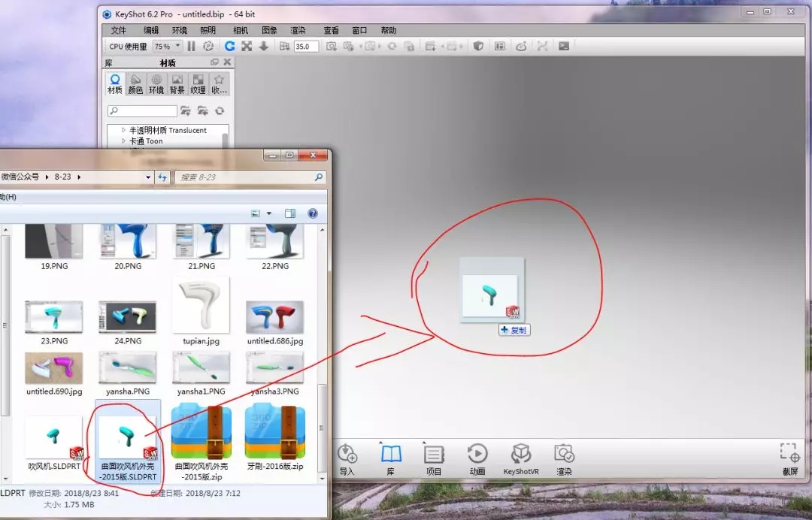The height and width of the screenshot is (520, 812).
Task: Open the 环境 menu in menu bar
Action: point(179,31)
